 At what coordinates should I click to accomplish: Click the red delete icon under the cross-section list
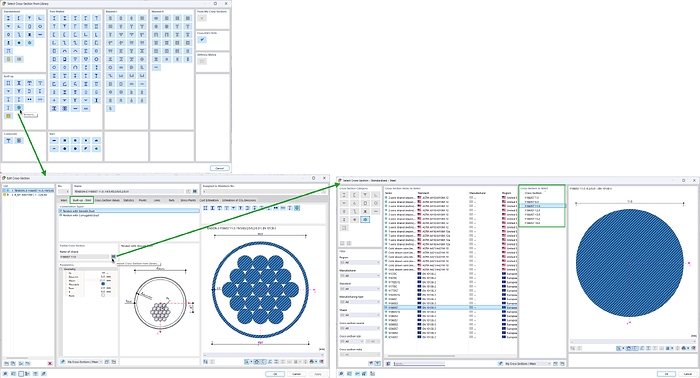click(x=50, y=364)
